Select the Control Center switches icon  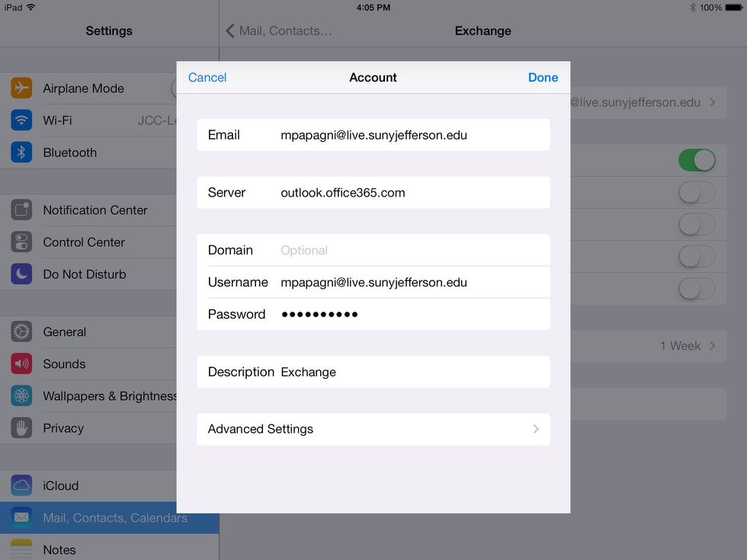[21, 242]
